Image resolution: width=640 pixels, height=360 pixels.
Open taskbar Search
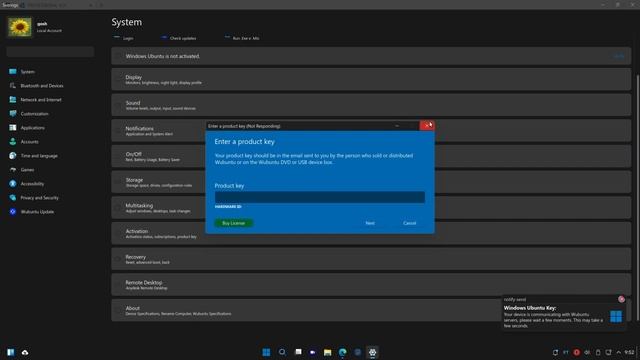pyautogui.click(x=282, y=352)
